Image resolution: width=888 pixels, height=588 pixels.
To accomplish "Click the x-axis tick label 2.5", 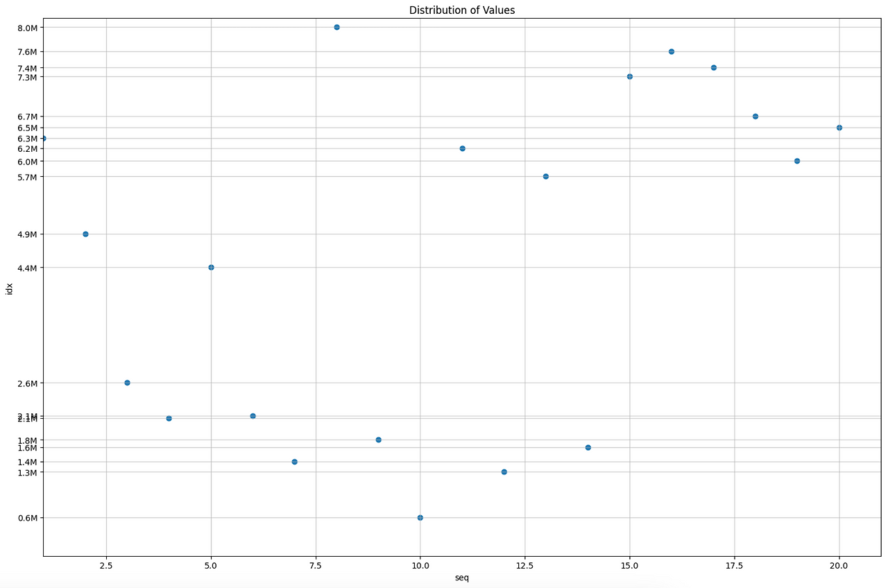I will pos(106,565).
